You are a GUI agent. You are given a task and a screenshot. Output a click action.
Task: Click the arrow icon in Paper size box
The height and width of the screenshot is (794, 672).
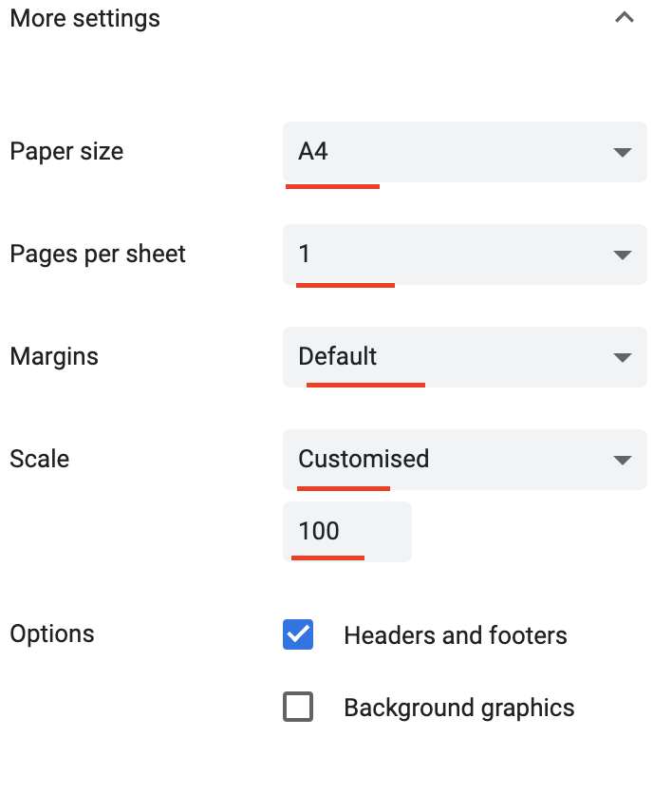623,152
